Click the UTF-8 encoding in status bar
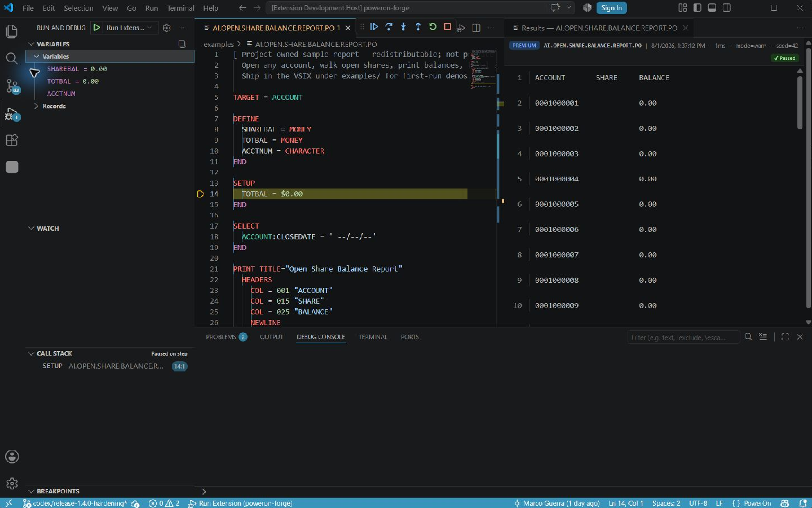Screen dimensions: 812x508 tap(698, 503)
